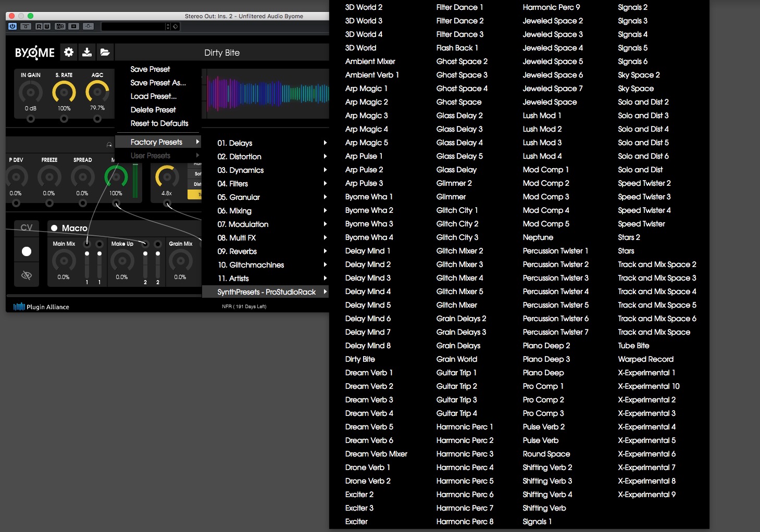Click the modulation port below FREEZE

(49, 204)
